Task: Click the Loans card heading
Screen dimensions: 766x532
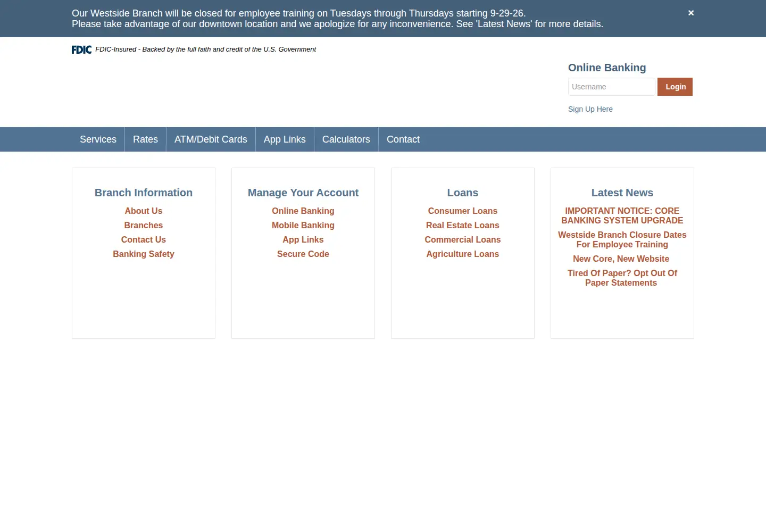Action: point(463,193)
